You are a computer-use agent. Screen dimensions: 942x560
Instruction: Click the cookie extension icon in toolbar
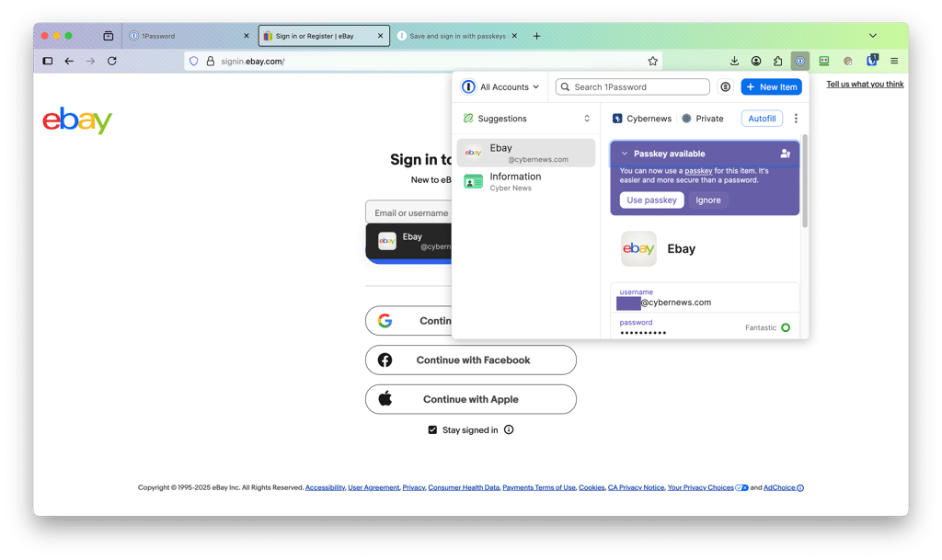coord(847,61)
